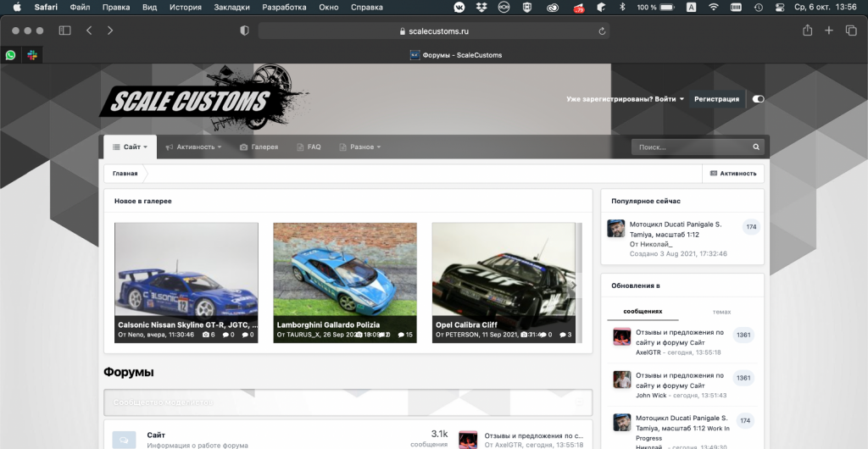Click the search magnifier icon in forum search
Viewport: 868px width, 449px height.
coord(756,147)
